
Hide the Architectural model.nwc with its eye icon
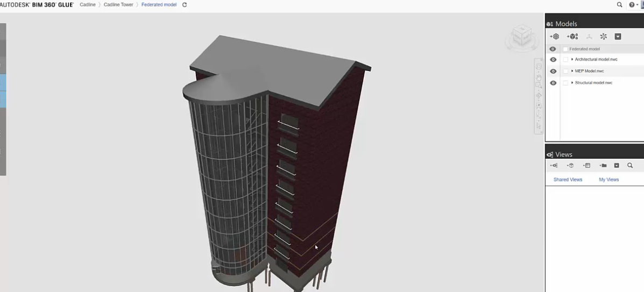pyautogui.click(x=553, y=60)
